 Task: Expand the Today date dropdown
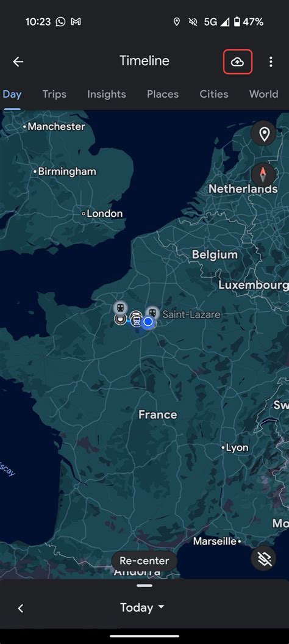point(142,607)
